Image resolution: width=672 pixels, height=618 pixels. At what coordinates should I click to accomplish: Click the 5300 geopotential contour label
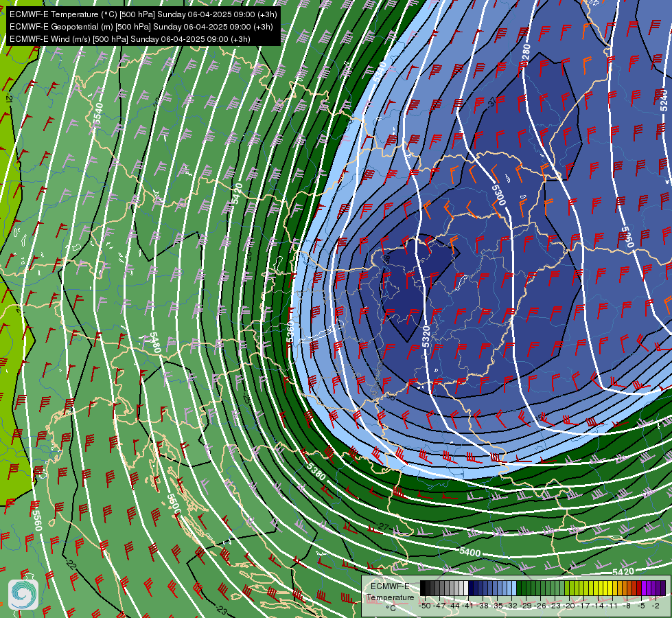tap(499, 195)
